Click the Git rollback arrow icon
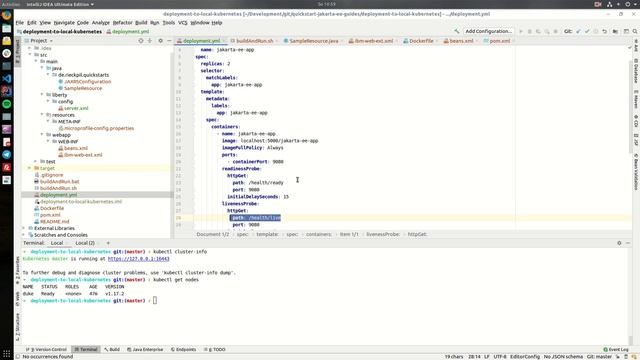Image resolution: width=640 pixels, height=360 pixels. 604,31
